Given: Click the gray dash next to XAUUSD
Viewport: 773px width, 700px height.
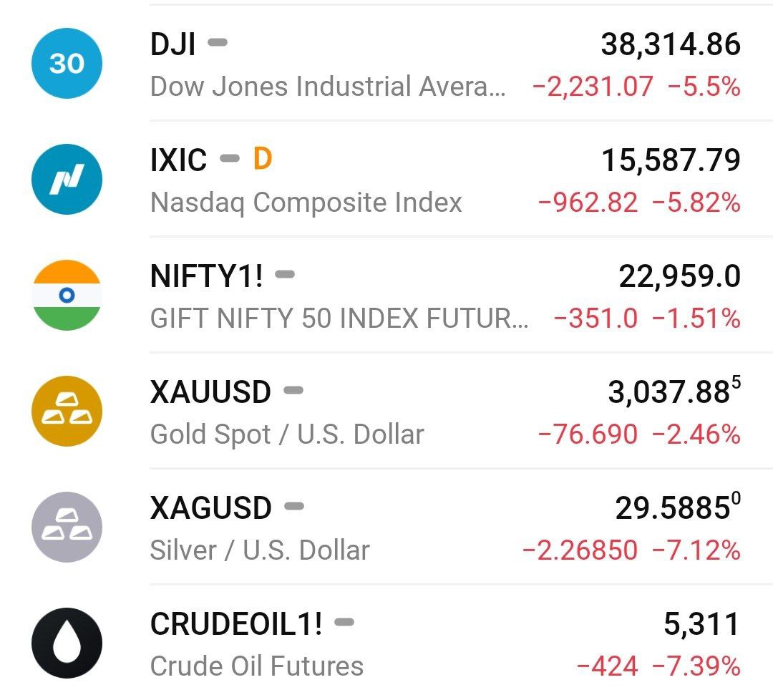Looking at the screenshot, I should point(293,391).
